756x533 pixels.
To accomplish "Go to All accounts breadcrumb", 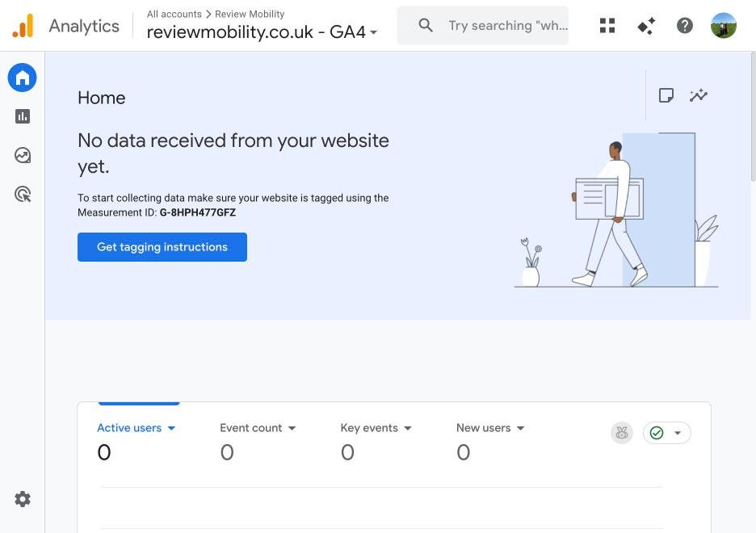I will (x=174, y=14).
